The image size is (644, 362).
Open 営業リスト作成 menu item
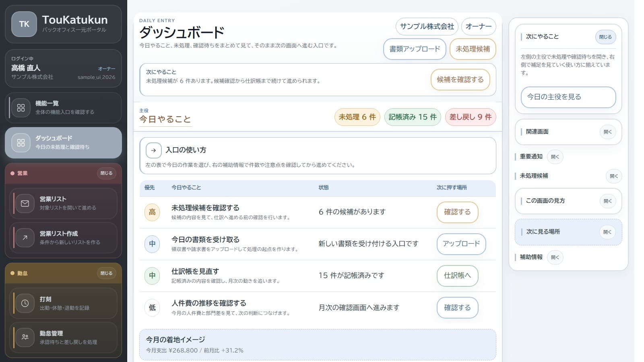[63, 238]
